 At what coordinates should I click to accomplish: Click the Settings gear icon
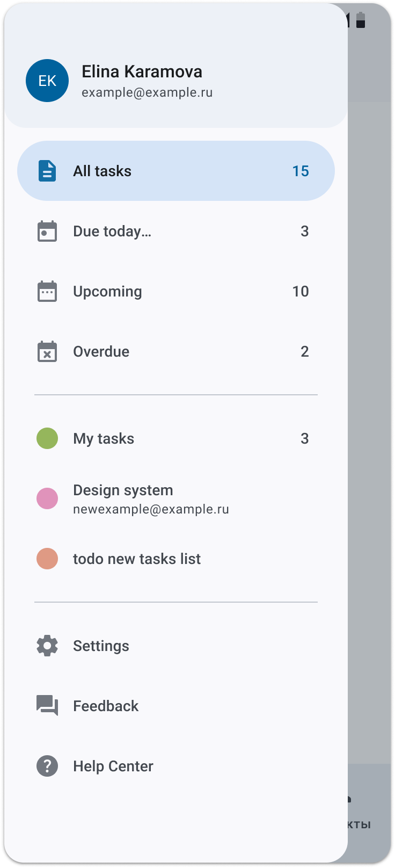(x=47, y=646)
